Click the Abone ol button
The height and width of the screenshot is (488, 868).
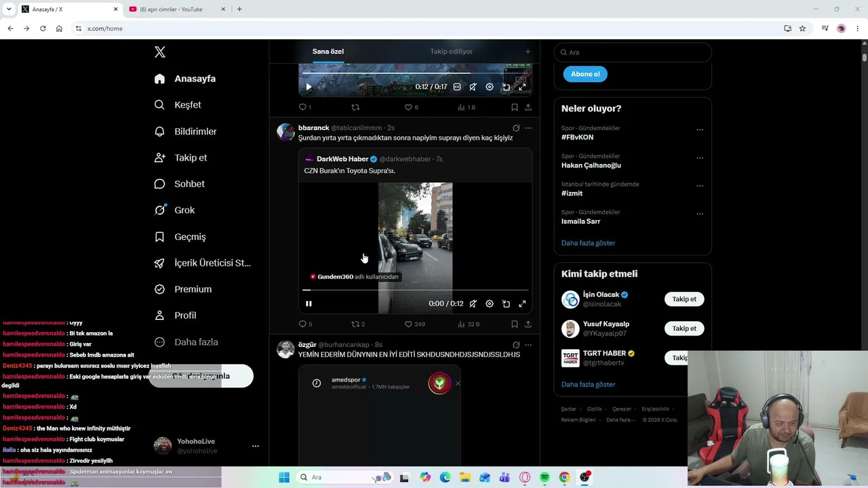[585, 74]
